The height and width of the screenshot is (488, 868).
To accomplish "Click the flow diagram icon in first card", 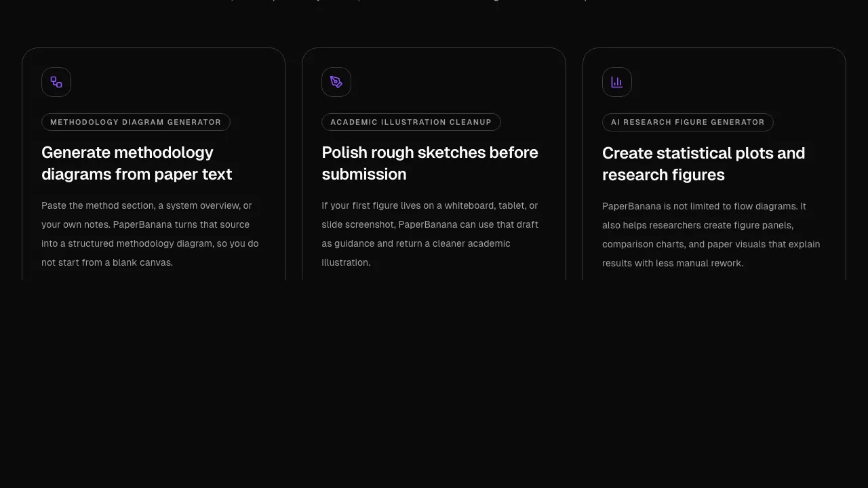I will pyautogui.click(x=56, y=82).
